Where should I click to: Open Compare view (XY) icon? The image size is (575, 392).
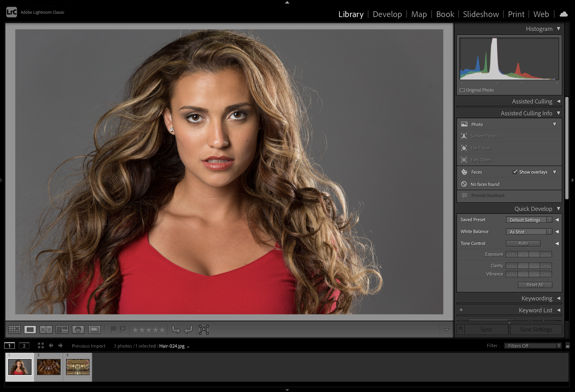point(46,329)
